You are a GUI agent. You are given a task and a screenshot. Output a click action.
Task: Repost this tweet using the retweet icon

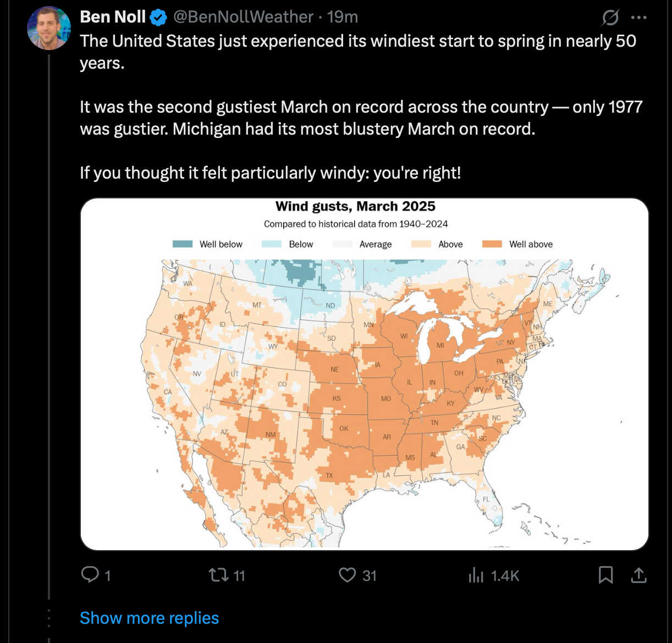click(218, 575)
